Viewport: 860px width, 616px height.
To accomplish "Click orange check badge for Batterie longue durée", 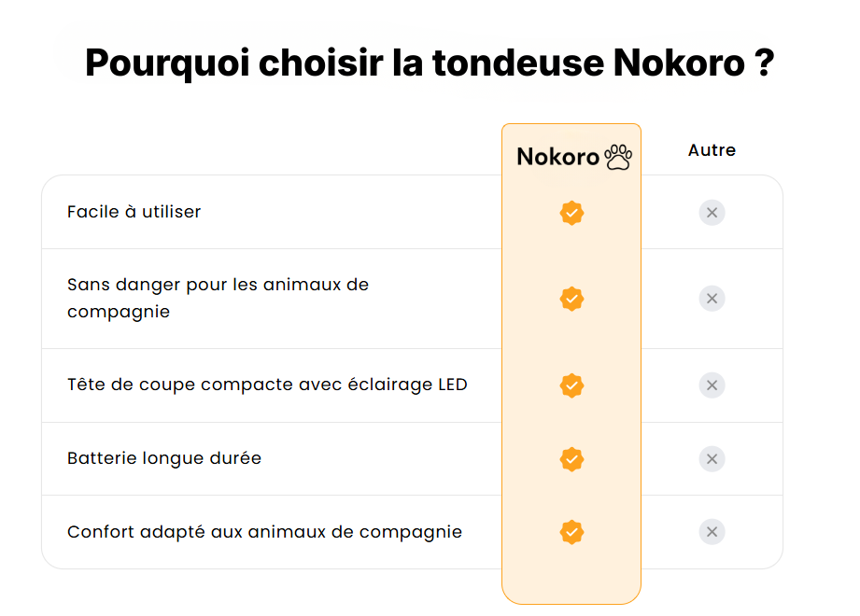I will (x=571, y=459).
